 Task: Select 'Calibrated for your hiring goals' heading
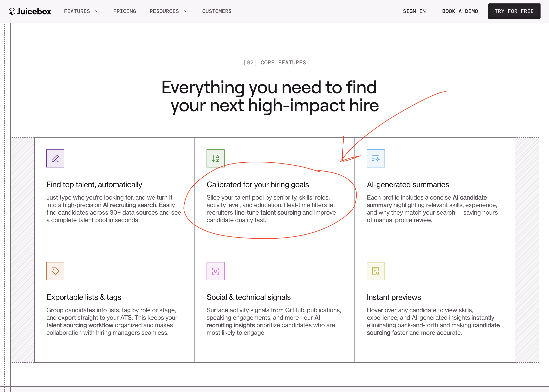click(257, 185)
